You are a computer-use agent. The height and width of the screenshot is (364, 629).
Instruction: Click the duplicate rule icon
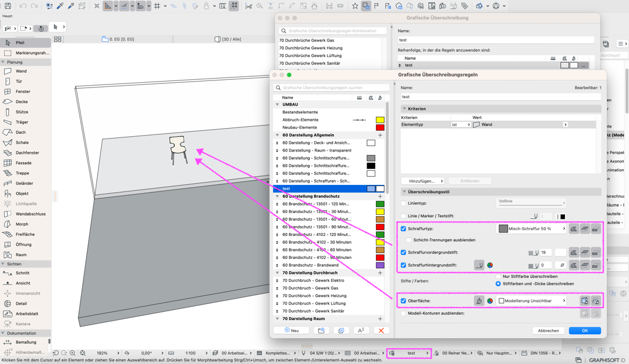pyautogui.click(x=341, y=331)
